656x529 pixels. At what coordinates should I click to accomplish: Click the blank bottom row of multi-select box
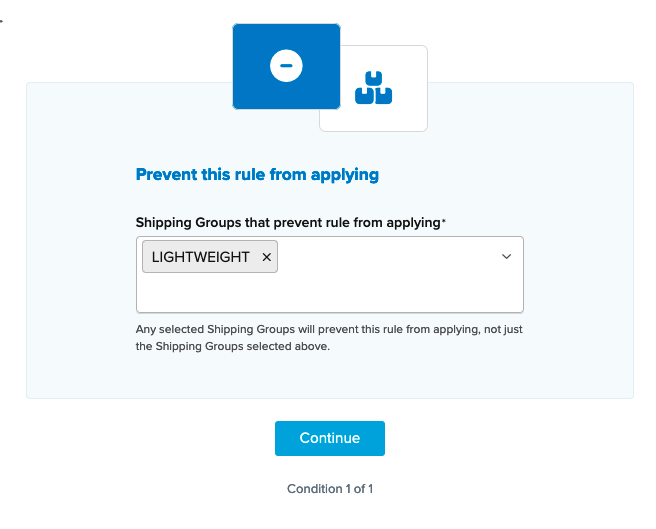tap(329, 296)
